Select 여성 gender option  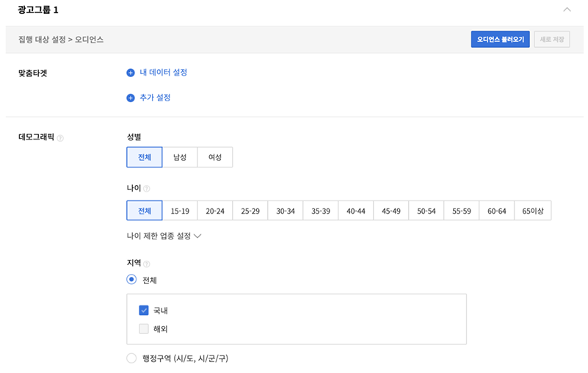pyautogui.click(x=215, y=157)
